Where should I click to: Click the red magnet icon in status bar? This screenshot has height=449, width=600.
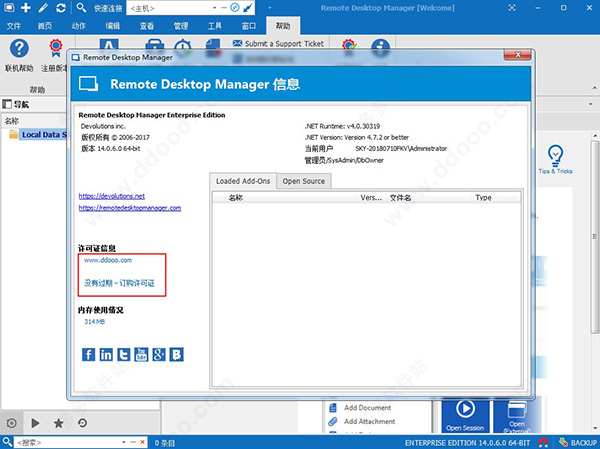pos(543,443)
